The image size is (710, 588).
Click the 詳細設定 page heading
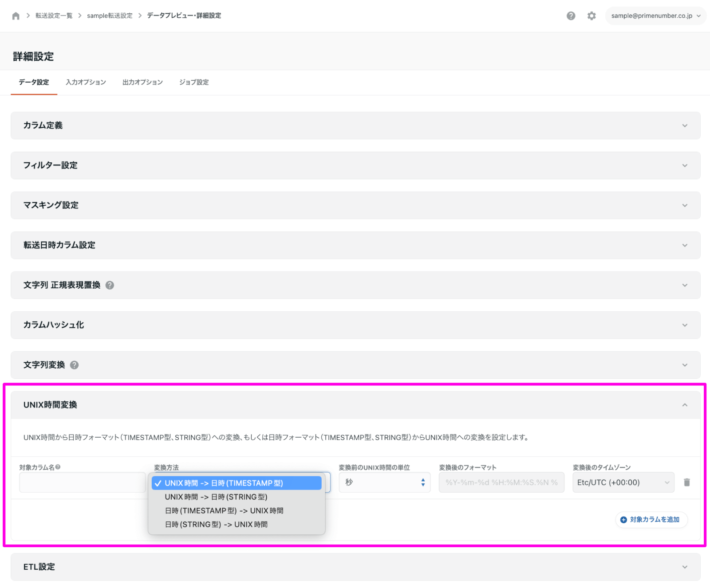(x=33, y=57)
